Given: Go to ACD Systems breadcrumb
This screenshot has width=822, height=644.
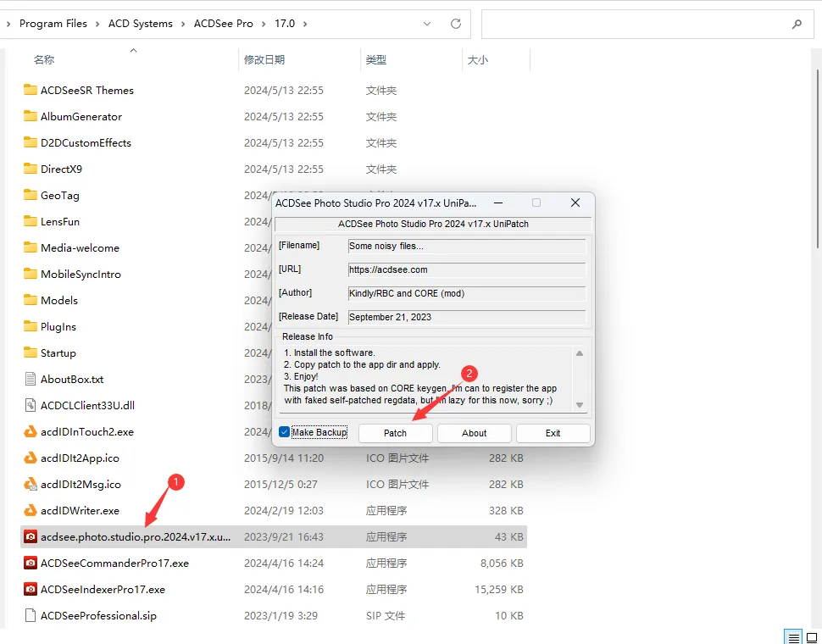Looking at the screenshot, I should coord(141,24).
